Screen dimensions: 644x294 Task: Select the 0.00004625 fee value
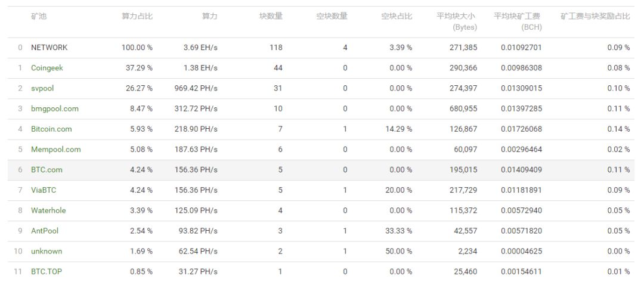coord(521,251)
